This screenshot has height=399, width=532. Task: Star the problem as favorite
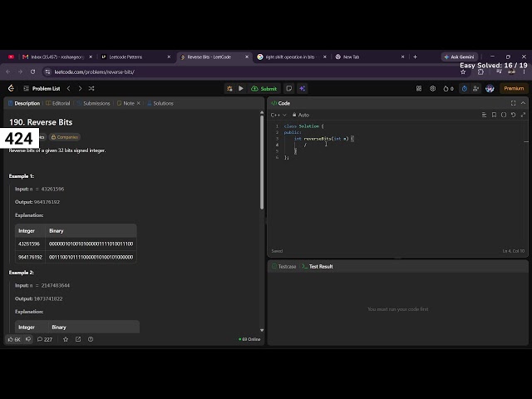pyautogui.click(x=66, y=339)
